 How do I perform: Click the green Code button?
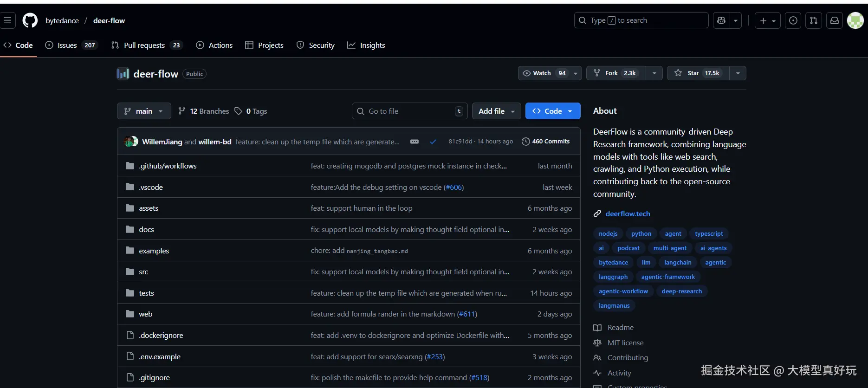tap(552, 111)
